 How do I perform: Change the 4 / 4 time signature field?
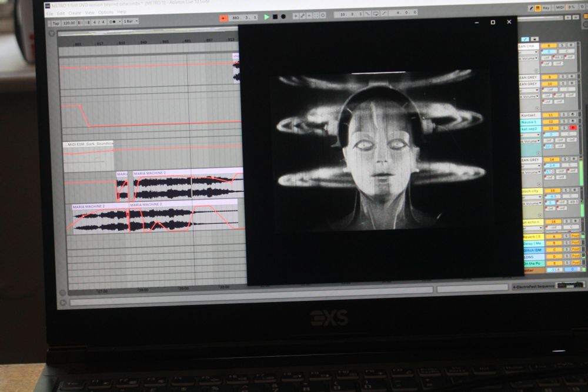(x=99, y=22)
